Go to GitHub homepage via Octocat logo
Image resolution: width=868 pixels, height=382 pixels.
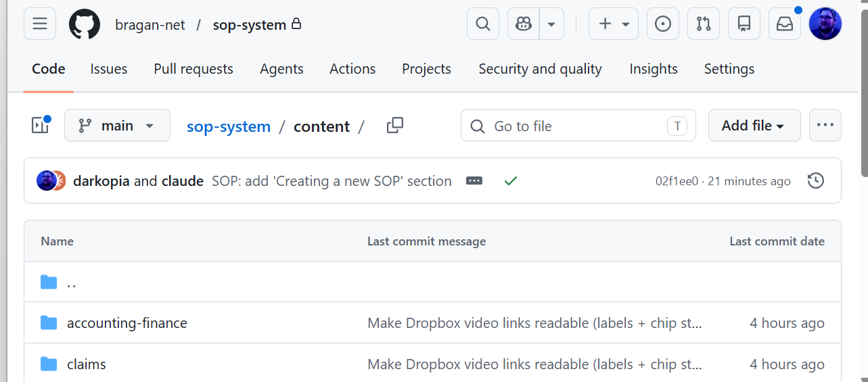pos(85,24)
